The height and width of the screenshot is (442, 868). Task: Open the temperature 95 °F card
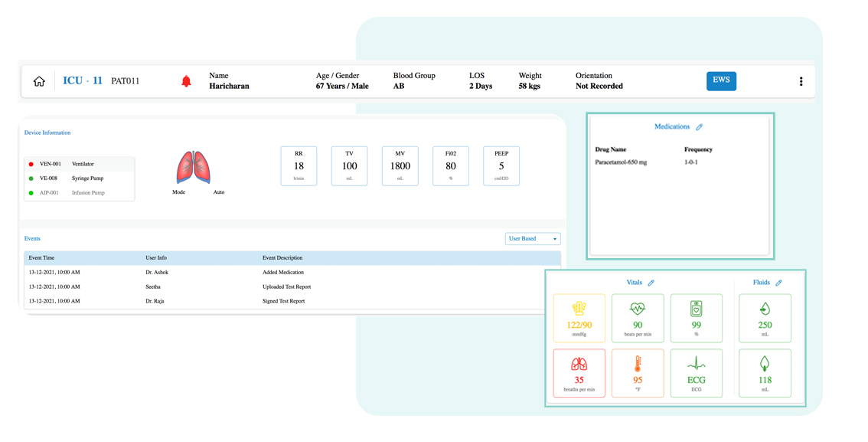pyautogui.click(x=638, y=373)
